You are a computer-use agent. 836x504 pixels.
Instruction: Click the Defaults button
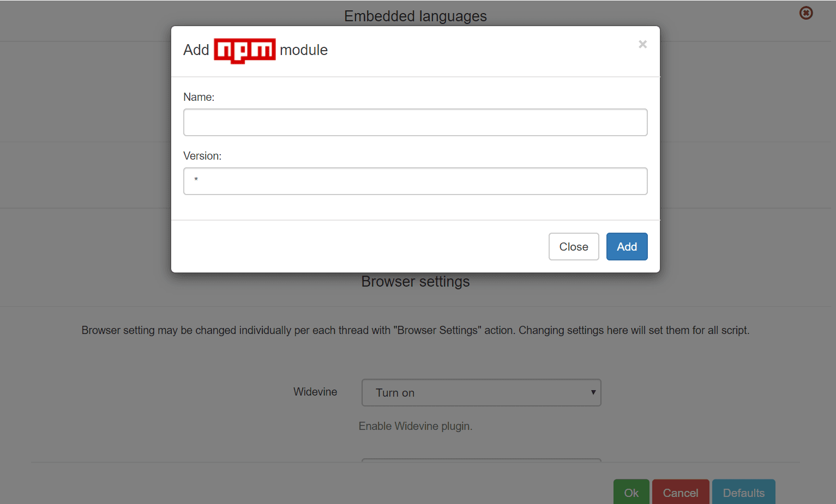[x=743, y=492]
